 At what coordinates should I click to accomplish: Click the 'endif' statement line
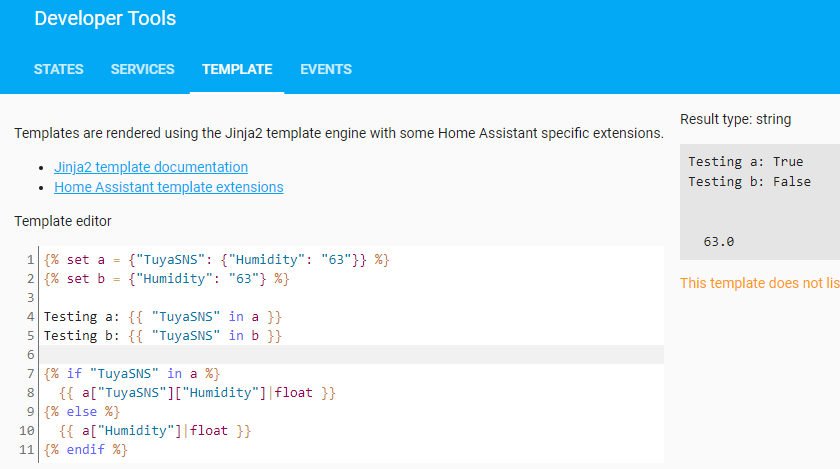[x=86, y=449]
